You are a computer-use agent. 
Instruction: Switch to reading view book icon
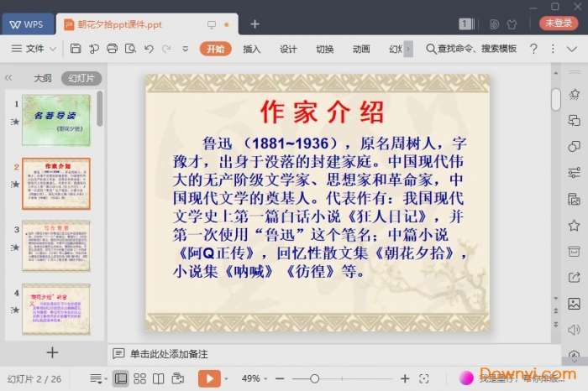point(158,378)
